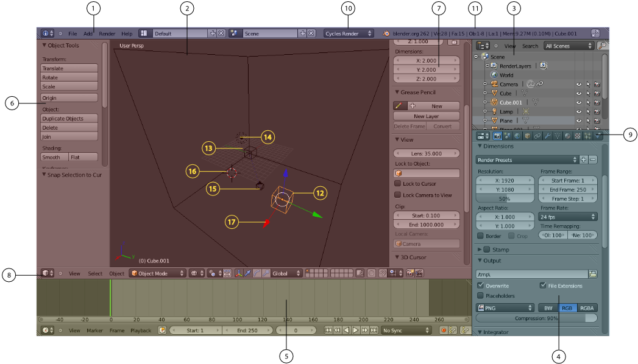Open the Render Presets dropdown
The width and height of the screenshot is (638, 364).
point(527,160)
